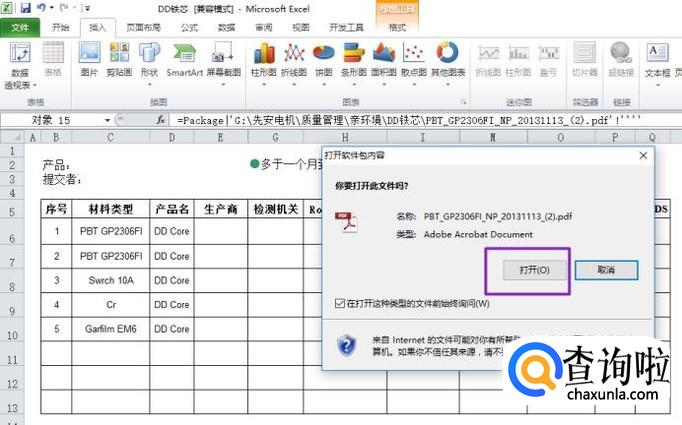This screenshot has width=682, height=425.
Task: Select the cell 'Swrch 10A'
Action: pos(111,281)
